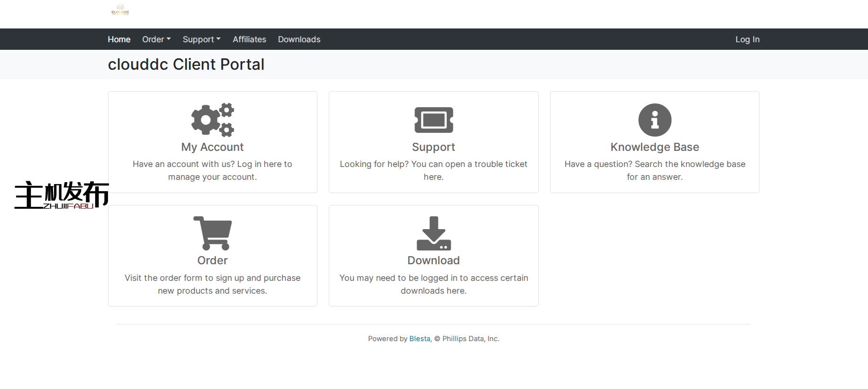Click the ticket icon above Support
This screenshot has width=868, height=389.
pos(434,120)
